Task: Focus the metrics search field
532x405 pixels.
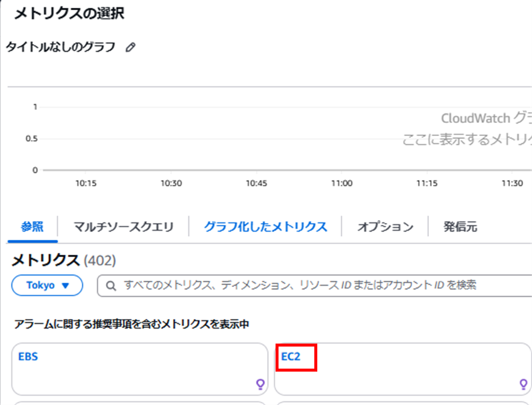Action: click(x=314, y=286)
